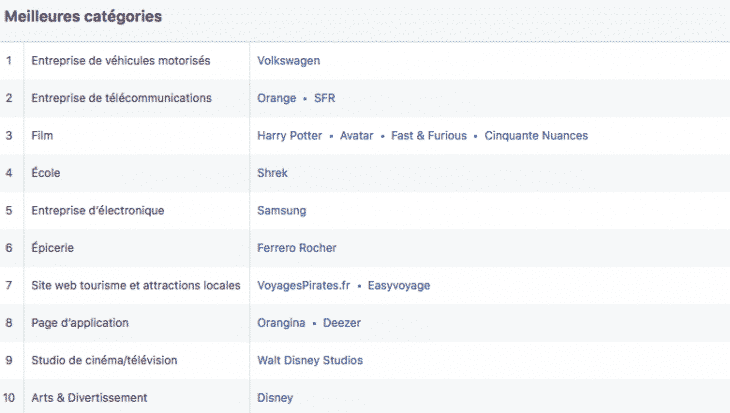Select the Film category cell
The height and width of the screenshot is (413, 730).
pos(43,136)
